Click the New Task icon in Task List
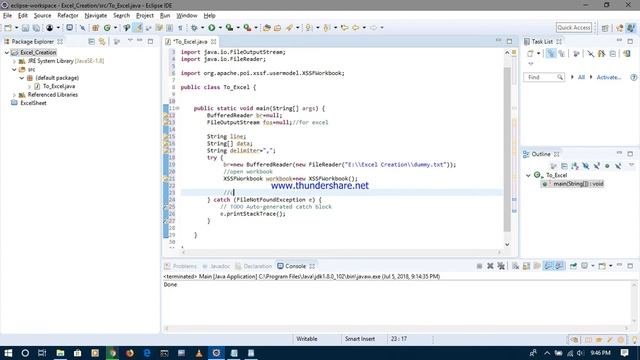The width and height of the screenshot is (640, 360). pyautogui.click(x=530, y=53)
